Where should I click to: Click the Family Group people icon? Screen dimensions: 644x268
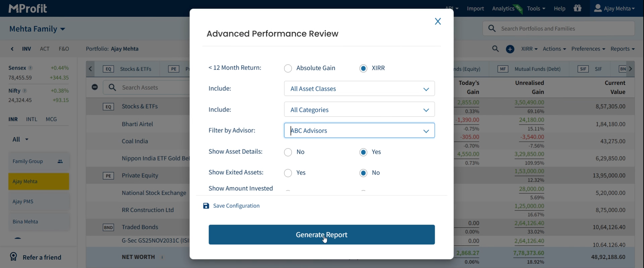60,162
